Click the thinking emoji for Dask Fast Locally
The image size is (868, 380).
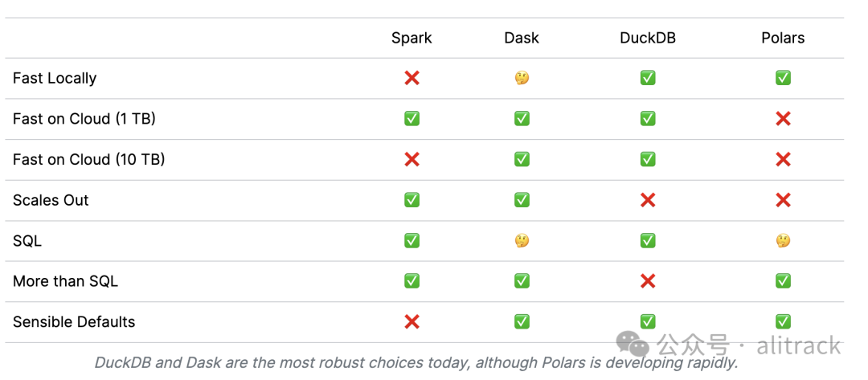(522, 78)
